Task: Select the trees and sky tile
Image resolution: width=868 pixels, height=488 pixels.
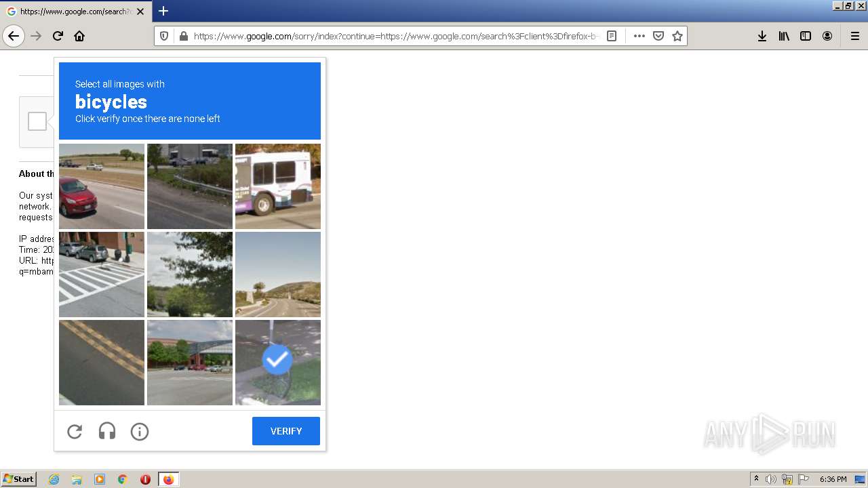Action: pyautogui.click(x=190, y=274)
